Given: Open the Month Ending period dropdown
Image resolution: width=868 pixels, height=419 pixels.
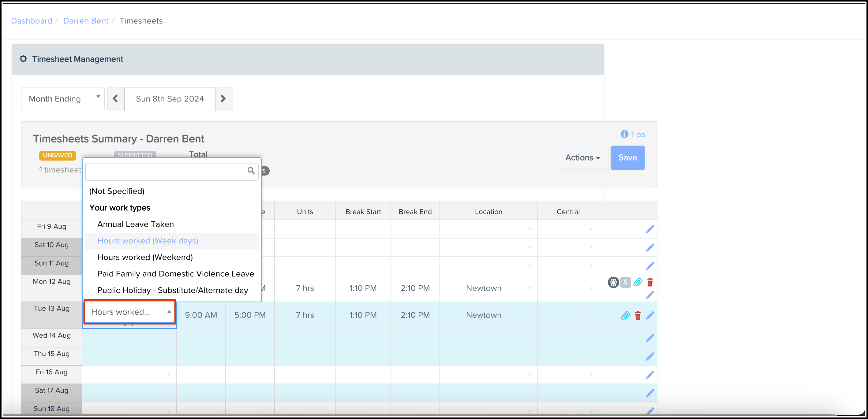Looking at the screenshot, I should point(63,99).
